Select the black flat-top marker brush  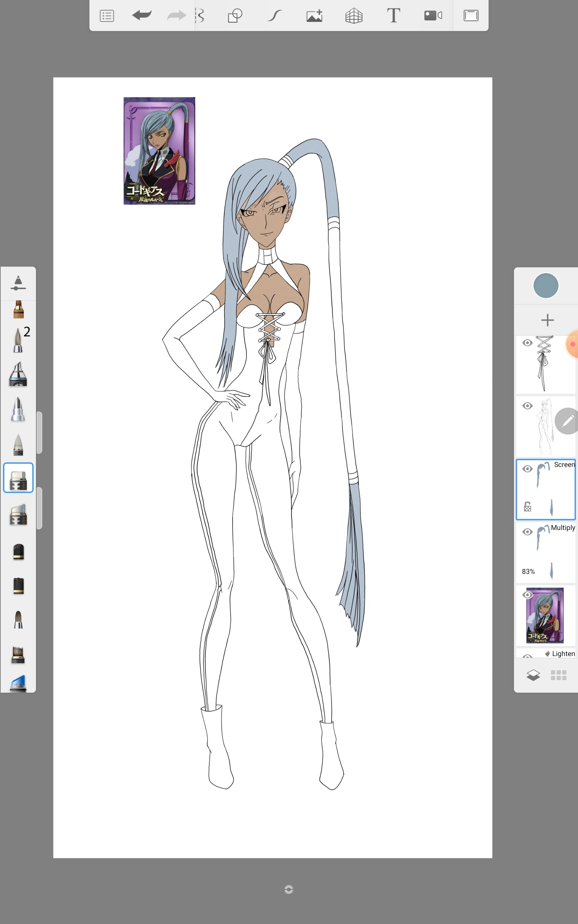click(18, 552)
